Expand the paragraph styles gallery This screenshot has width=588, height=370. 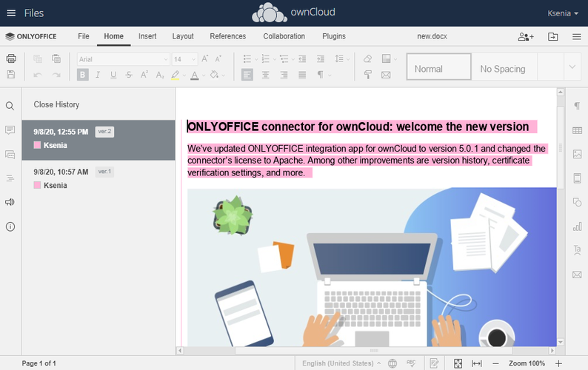tap(572, 67)
